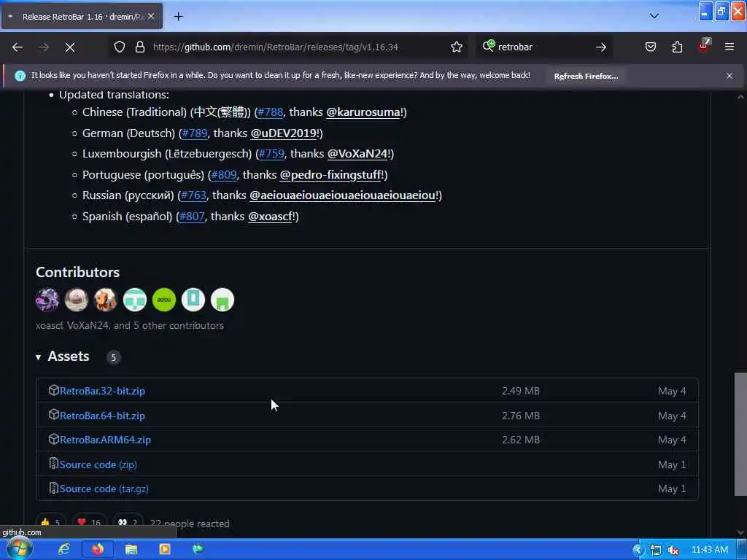Open the Windows Start menu orb
The width and height of the screenshot is (747, 560).
click(20, 549)
